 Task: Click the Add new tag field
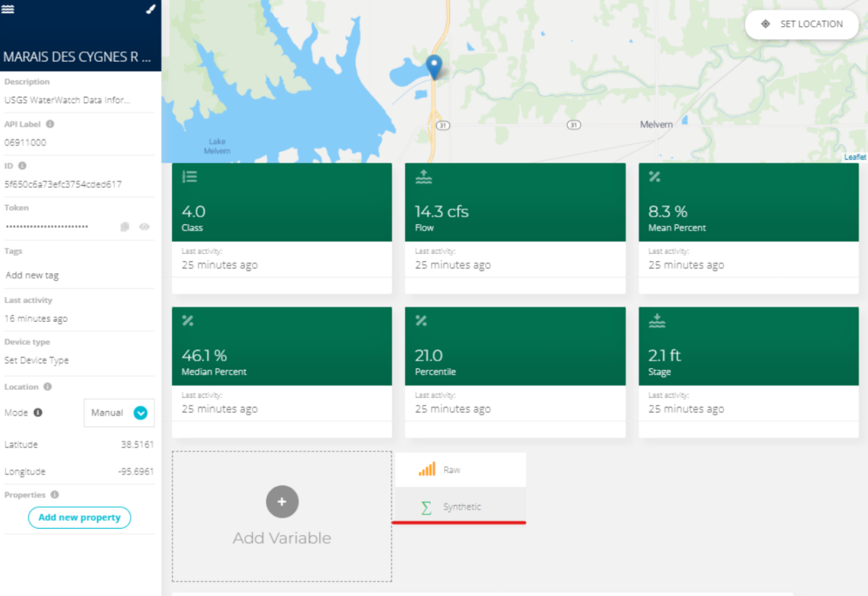click(33, 276)
